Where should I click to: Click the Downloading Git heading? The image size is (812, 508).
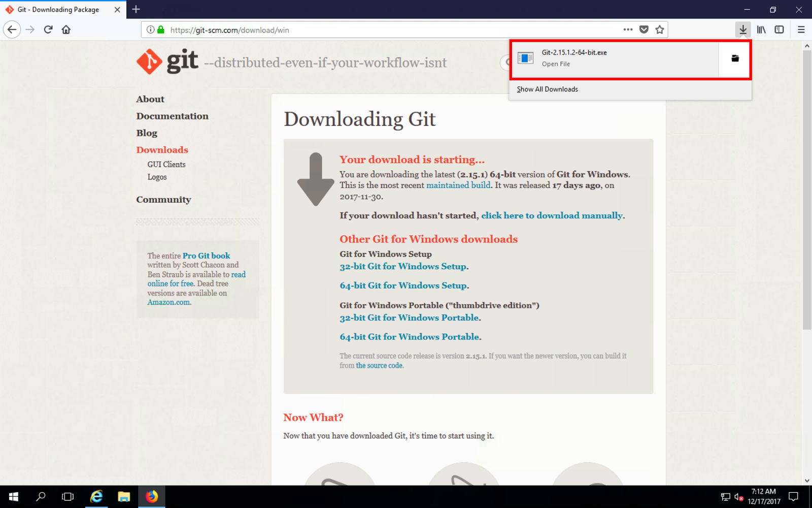[x=359, y=119]
